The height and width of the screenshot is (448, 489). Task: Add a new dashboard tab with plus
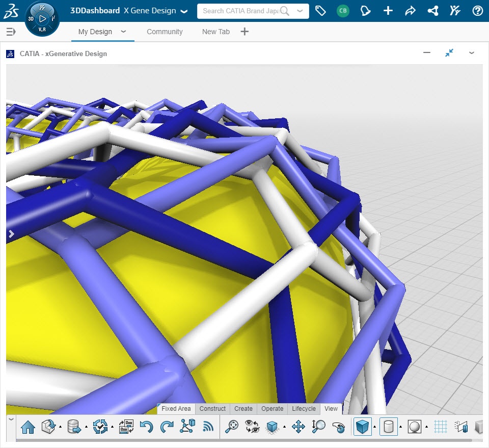click(x=244, y=31)
